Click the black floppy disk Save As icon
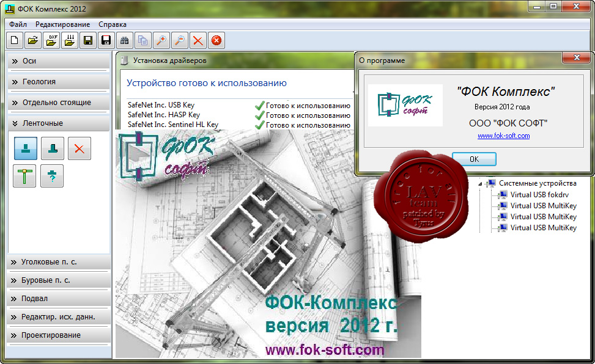This screenshot has height=364, width=595. tap(106, 40)
